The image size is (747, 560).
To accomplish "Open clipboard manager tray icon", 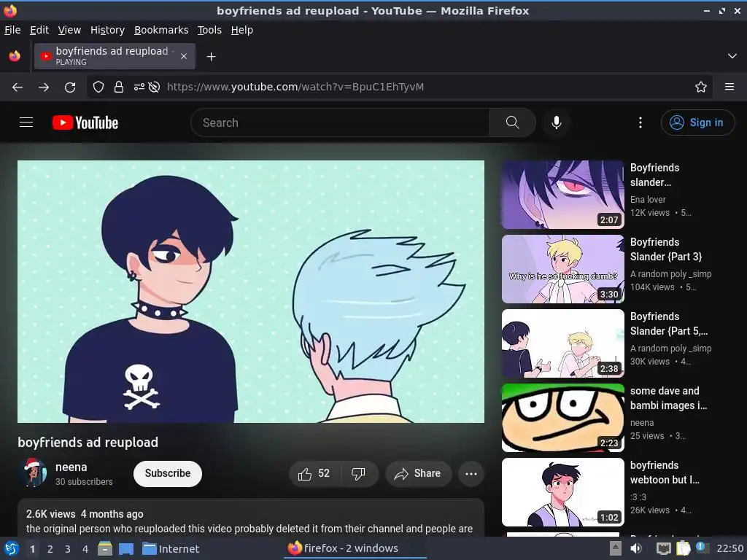I will pyautogui.click(x=682, y=548).
